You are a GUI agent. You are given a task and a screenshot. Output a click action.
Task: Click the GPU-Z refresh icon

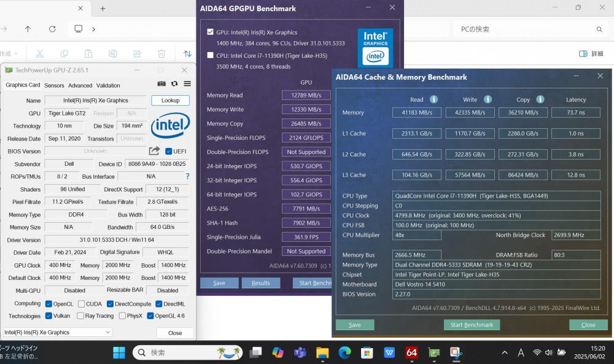(174, 83)
